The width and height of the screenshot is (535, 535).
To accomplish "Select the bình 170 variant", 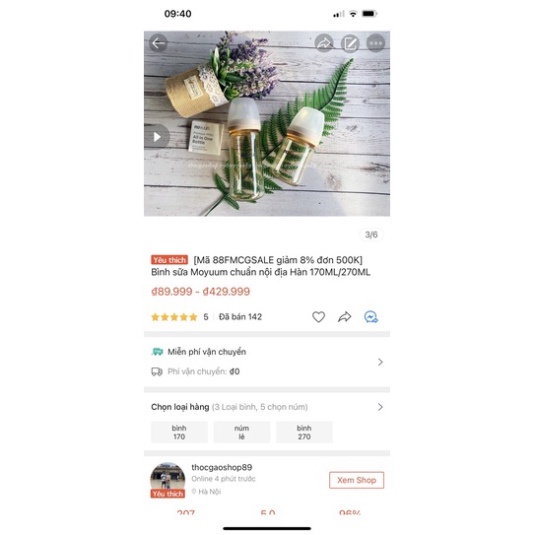I will pos(179,432).
